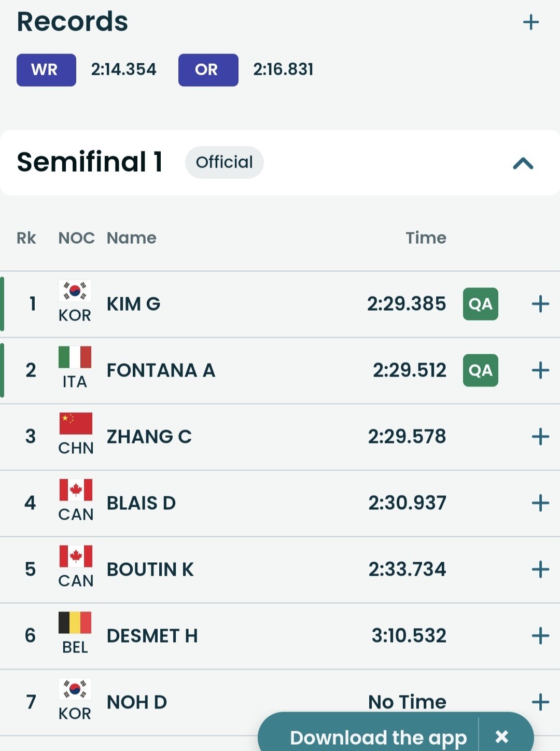
Task: Expand NOH D row plus icon
Action: tap(540, 702)
